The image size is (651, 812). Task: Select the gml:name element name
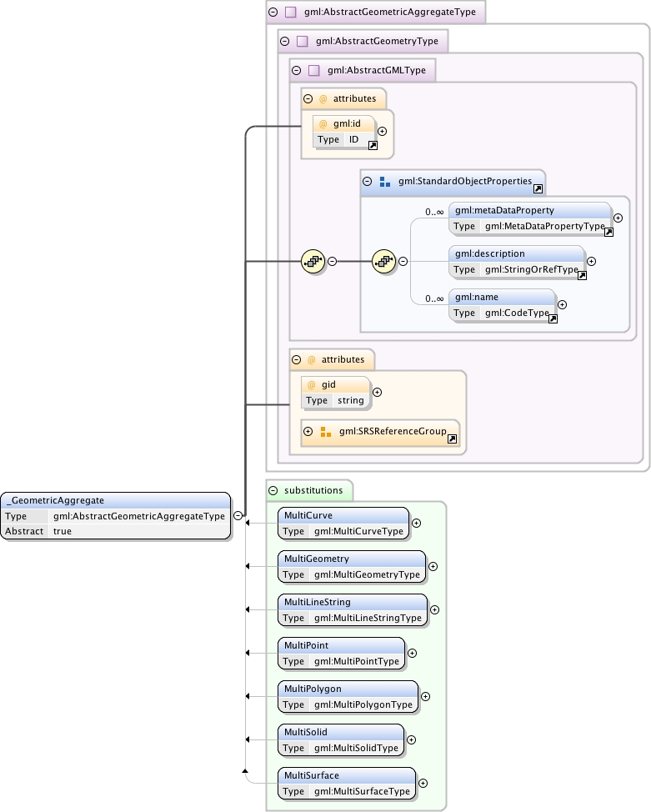[x=477, y=298]
